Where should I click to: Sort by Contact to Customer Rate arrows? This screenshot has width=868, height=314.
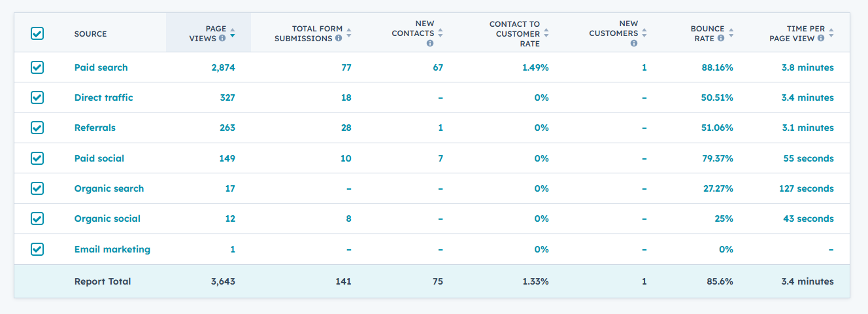[546, 33]
